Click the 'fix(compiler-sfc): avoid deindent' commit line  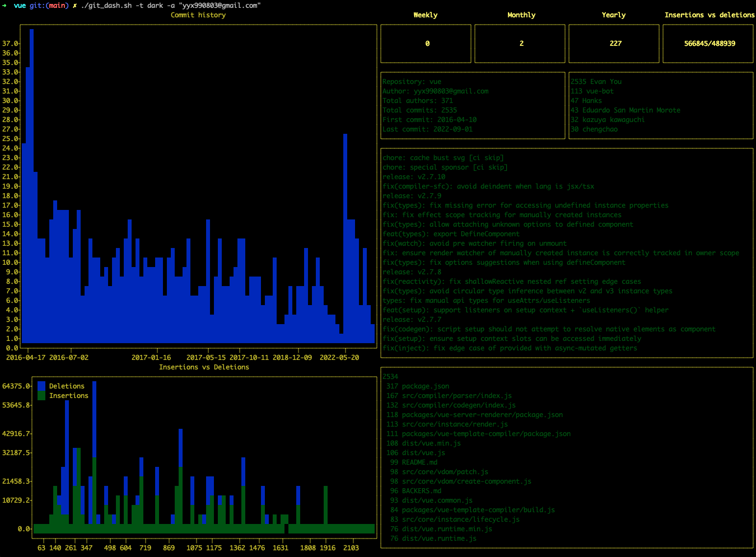tap(488, 186)
